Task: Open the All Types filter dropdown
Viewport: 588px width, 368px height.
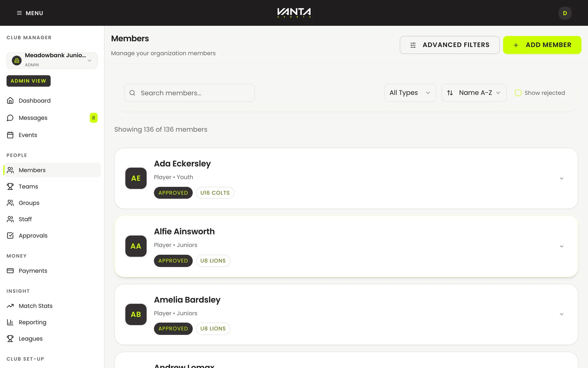Action: [x=410, y=93]
